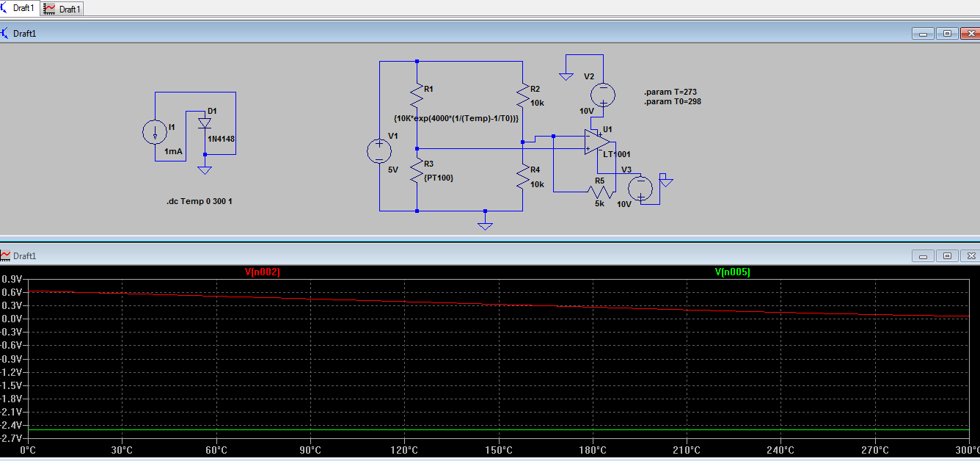Viewport: 980px width, 461px height.
Task: Switch to the Draft1 schematic tab
Action: [19, 8]
